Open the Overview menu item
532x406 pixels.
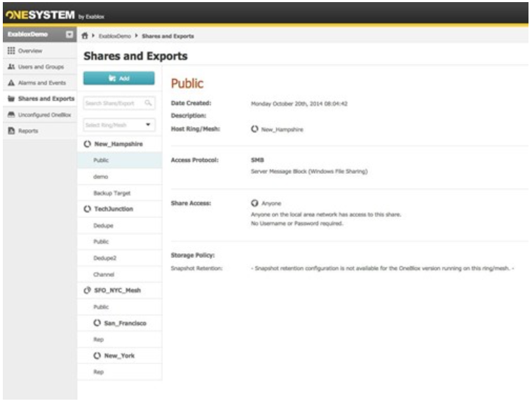30,51
